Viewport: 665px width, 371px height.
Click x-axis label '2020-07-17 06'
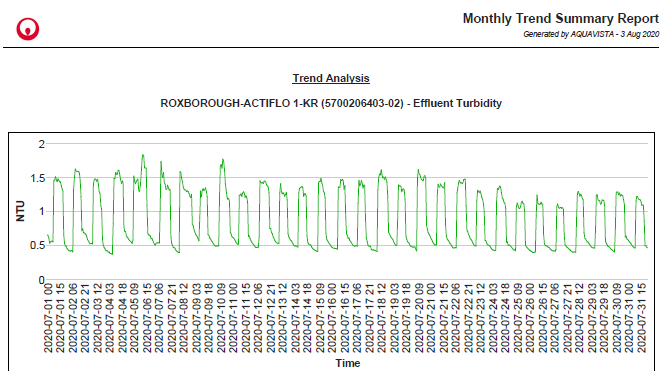[x=357, y=318]
